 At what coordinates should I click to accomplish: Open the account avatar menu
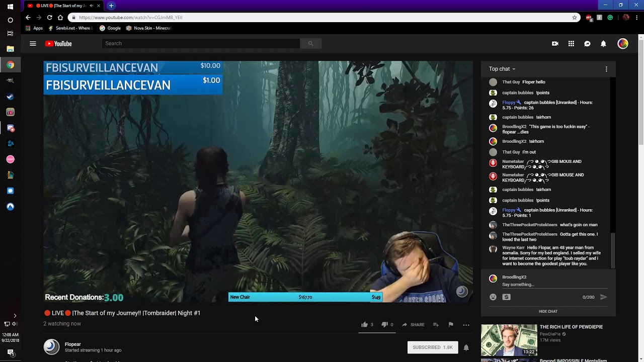click(623, 44)
